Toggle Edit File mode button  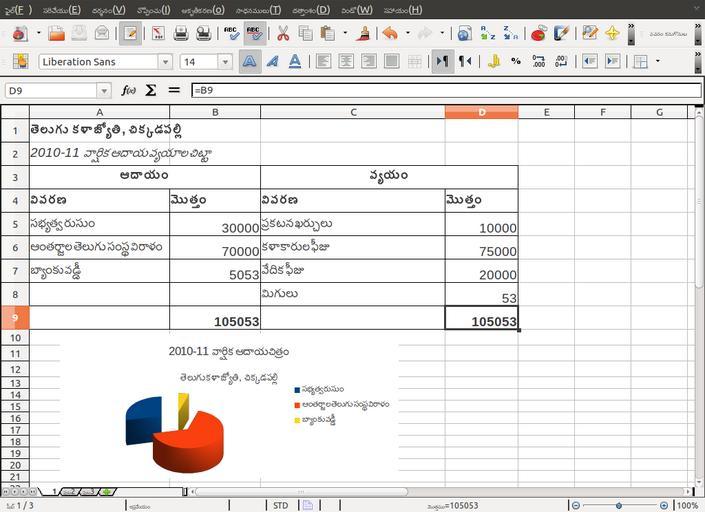point(130,34)
